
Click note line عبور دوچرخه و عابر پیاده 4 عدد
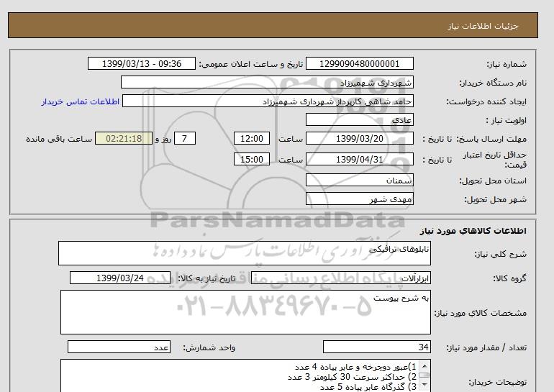(x=355, y=367)
